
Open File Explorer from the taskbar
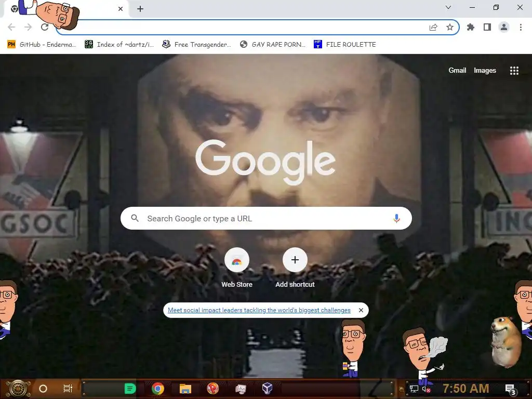click(185, 389)
